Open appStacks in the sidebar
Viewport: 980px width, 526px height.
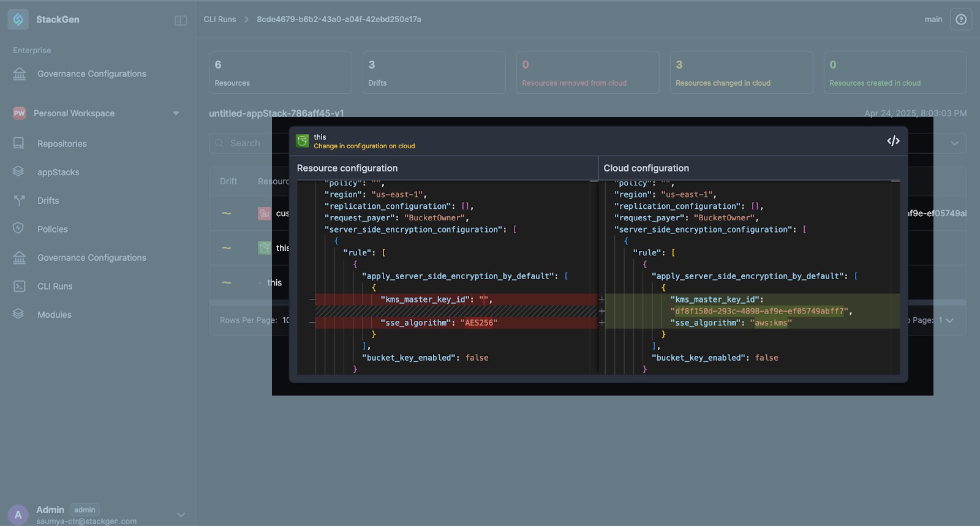[58, 172]
